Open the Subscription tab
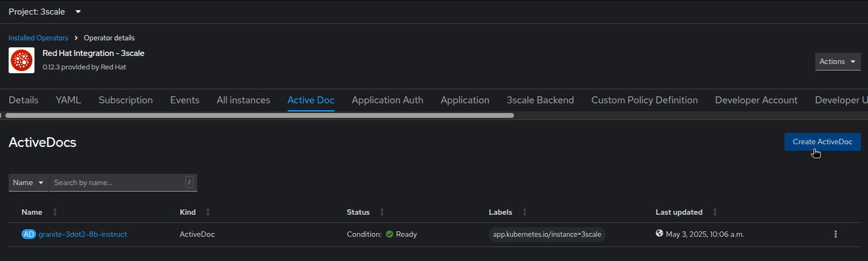Image resolution: width=868 pixels, height=261 pixels. coord(126,100)
